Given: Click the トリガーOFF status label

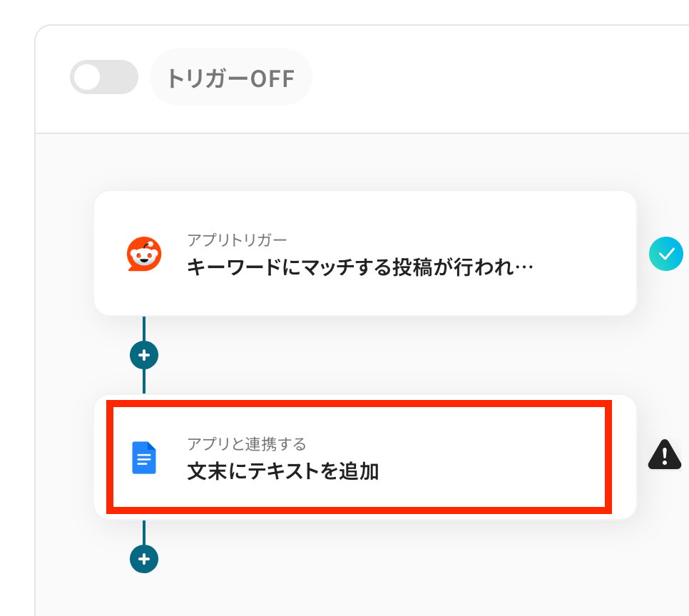Looking at the screenshot, I should tap(230, 78).
